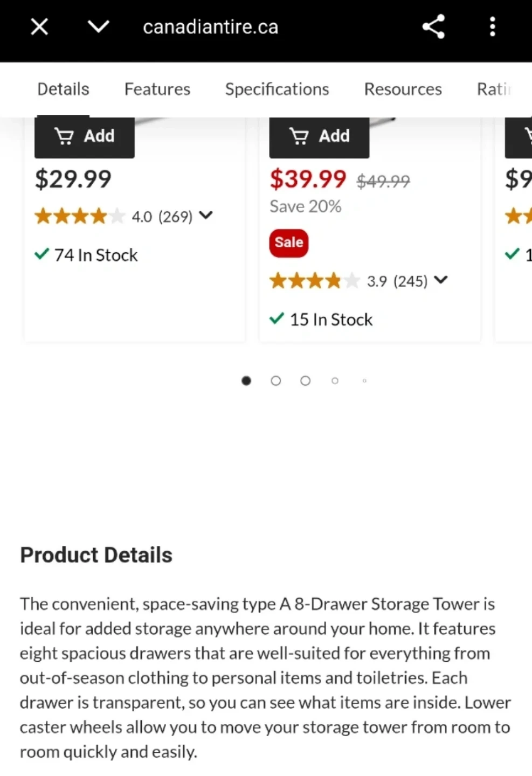The height and width of the screenshot is (776, 532).
Task: Select the second carousel page dot
Action: coord(276,381)
